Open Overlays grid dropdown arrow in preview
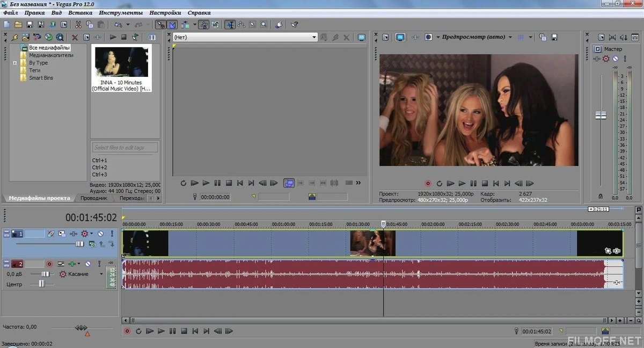644x348 pixels. [531, 37]
